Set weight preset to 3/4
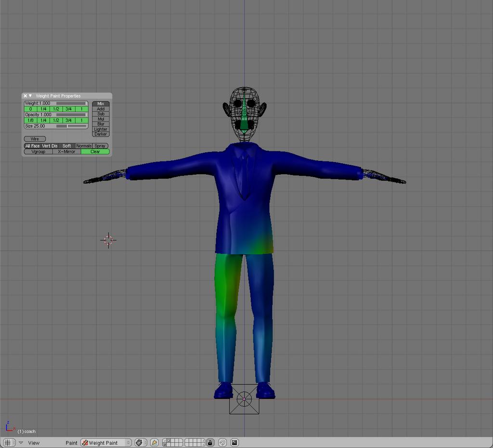 tap(68, 109)
